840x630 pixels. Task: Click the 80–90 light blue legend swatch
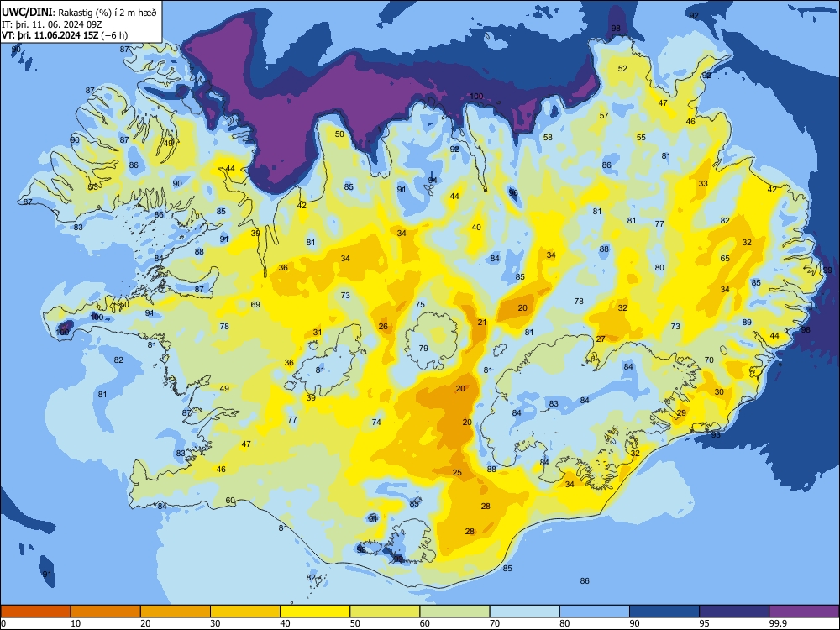(x=595, y=612)
